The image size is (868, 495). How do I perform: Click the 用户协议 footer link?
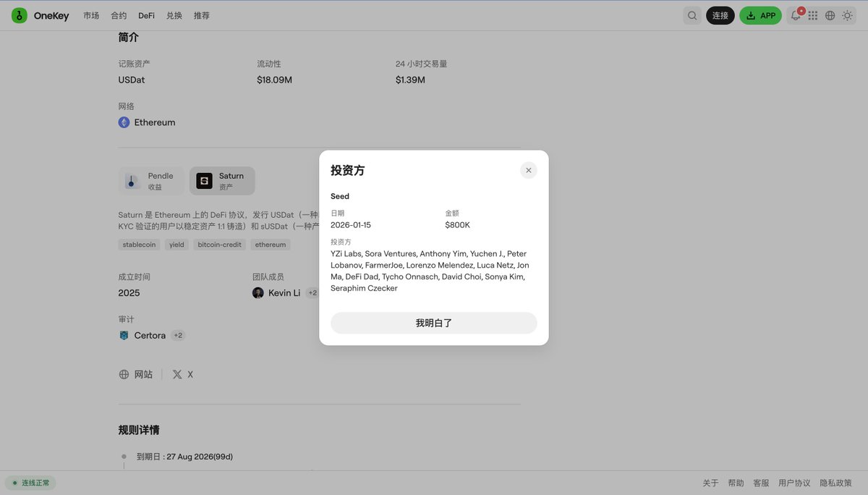(x=794, y=483)
